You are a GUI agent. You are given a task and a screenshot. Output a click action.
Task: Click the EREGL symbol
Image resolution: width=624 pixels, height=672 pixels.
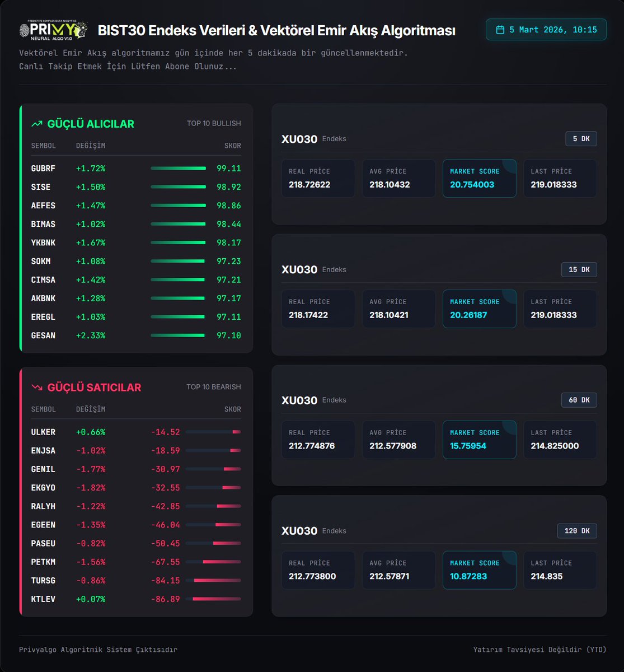pyautogui.click(x=43, y=317)
